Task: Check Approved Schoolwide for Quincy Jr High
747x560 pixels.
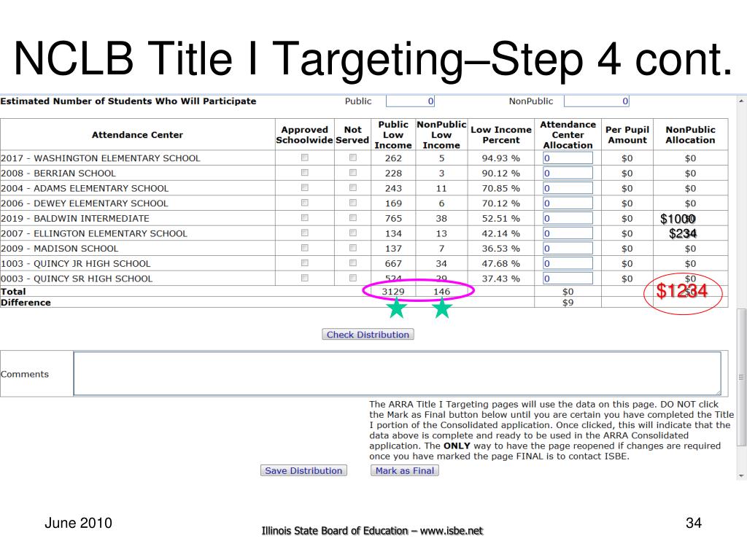Action: 305,262
